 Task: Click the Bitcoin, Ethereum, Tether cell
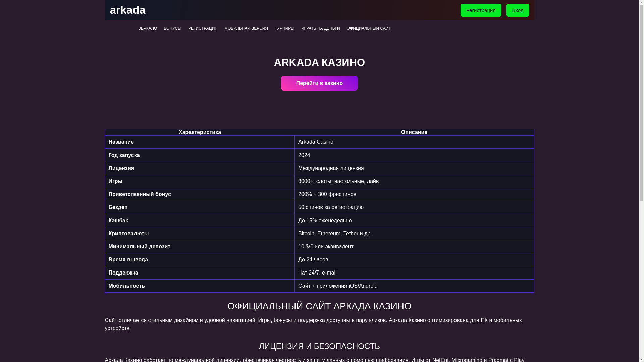coord(414,234)
